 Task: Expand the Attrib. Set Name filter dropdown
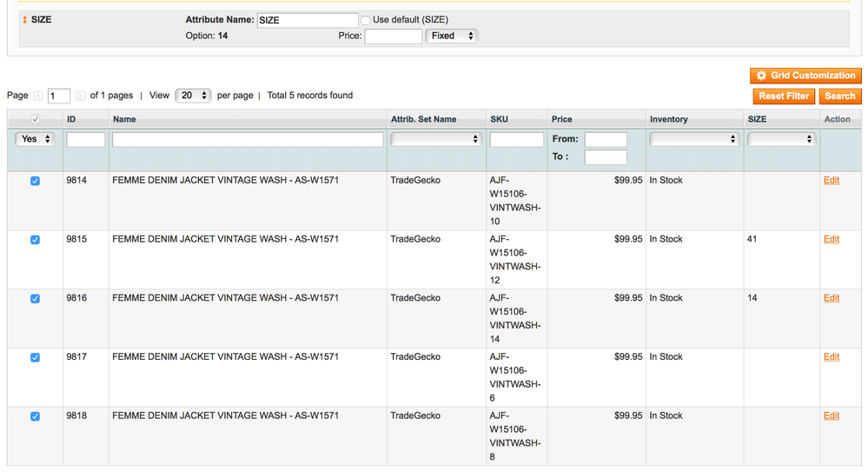[436, 139]
